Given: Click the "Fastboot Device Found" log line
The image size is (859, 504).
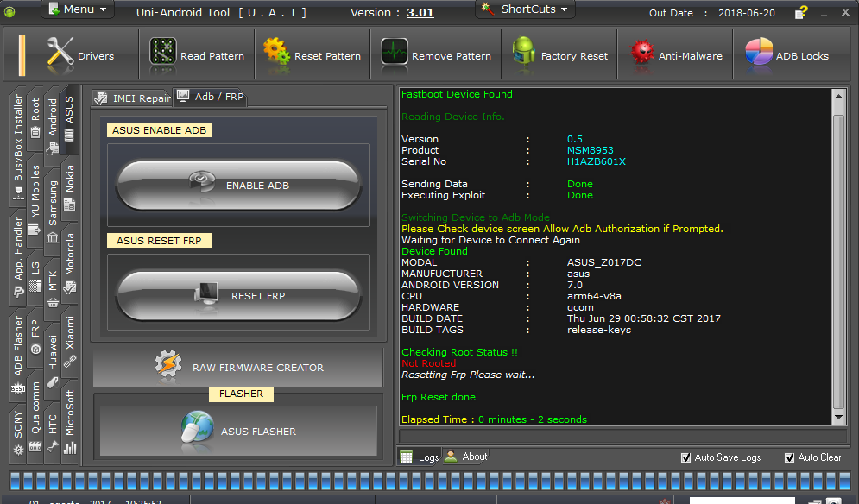Looking at the screenshot, I should [x=457, y=94].
